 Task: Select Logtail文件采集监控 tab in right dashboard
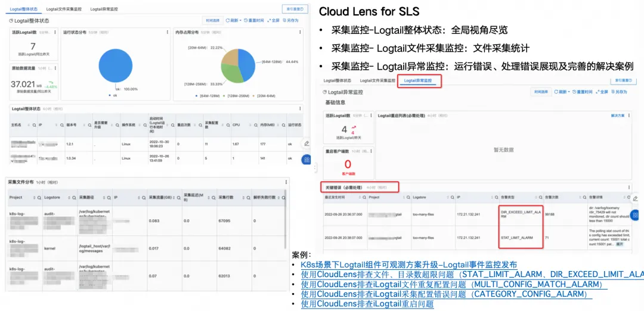(377, 81)
